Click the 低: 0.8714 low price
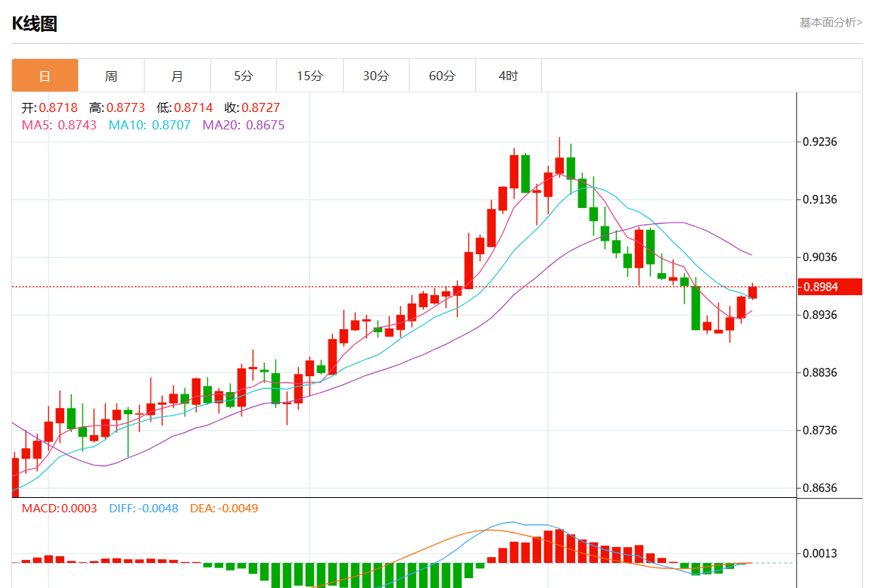869x588 pixels. [x=185, y=107]
